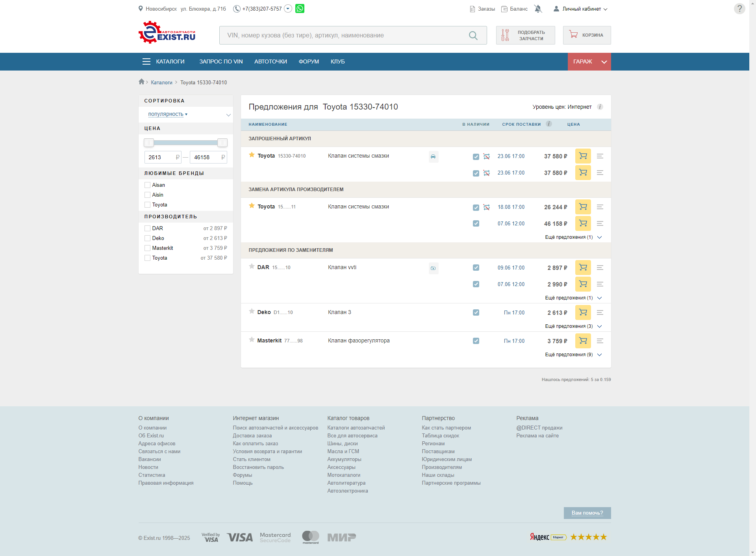Open the Доставка заказа footer link
Screen dimensions: 756x556
pyautogui.click(x=252, y=435)
